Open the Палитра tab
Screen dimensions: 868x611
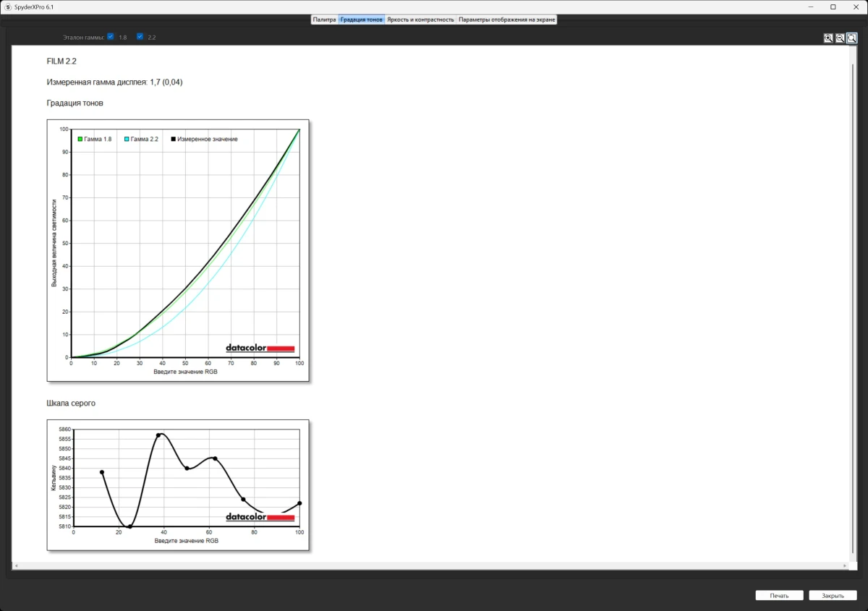(324, 20)
